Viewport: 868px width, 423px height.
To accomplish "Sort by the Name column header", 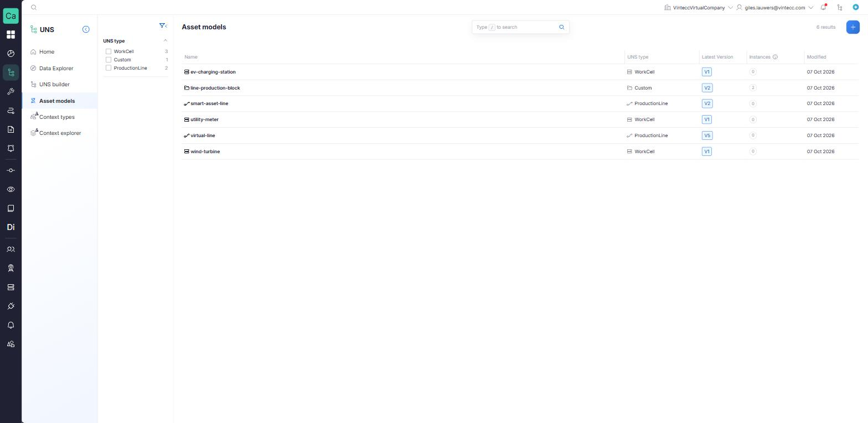I will [x=191, y=57].
